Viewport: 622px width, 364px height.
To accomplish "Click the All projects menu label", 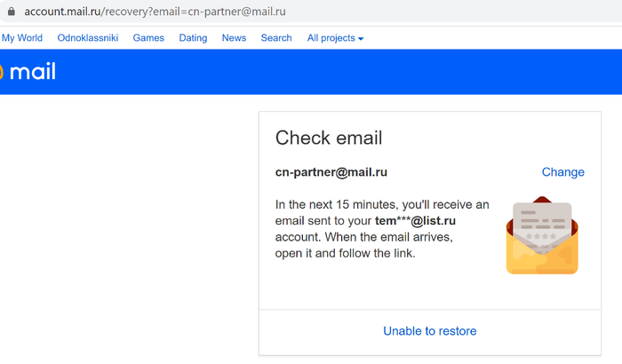I will point(331,38).
